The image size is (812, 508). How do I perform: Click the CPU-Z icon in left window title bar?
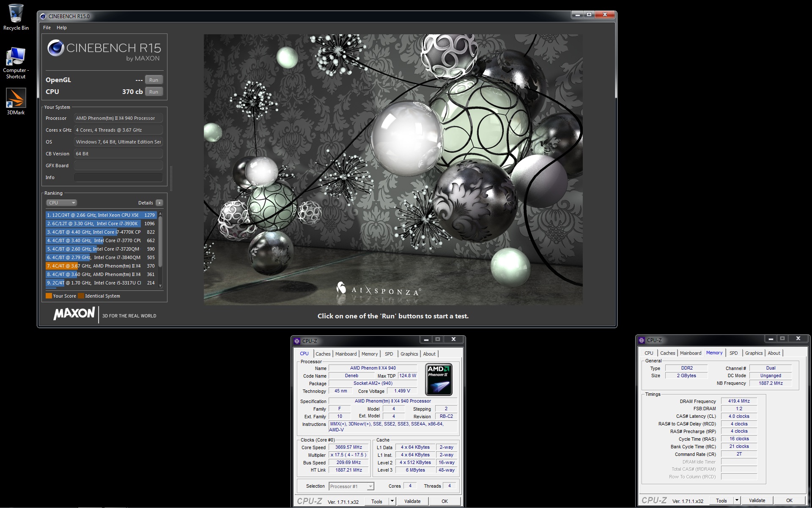(297, 341)
